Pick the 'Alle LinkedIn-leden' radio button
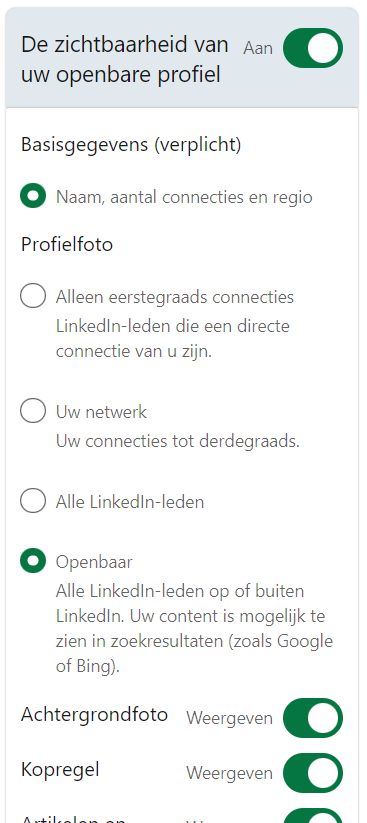 coord(33,501)
